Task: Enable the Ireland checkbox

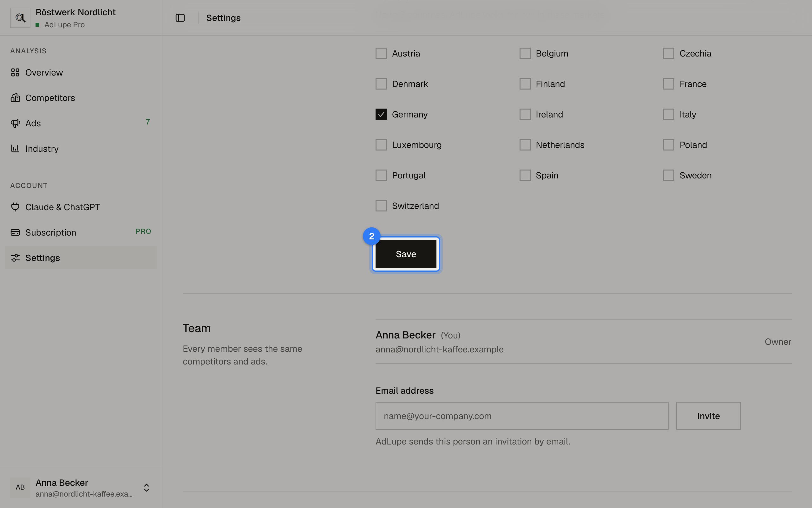Action: [x=525, y=114]
